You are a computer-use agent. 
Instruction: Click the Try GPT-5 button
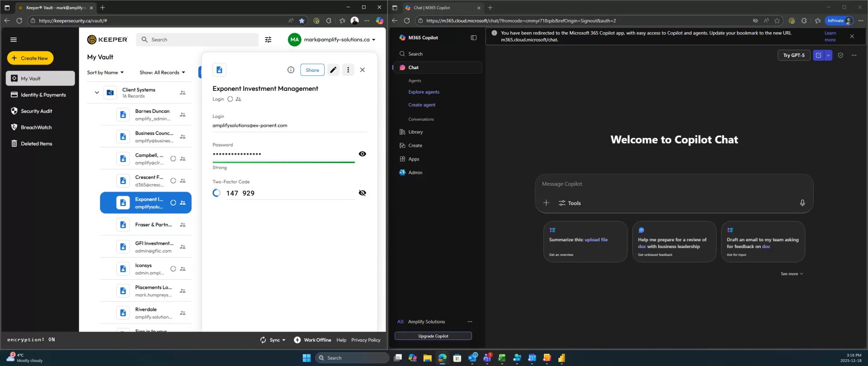[794, 55]
